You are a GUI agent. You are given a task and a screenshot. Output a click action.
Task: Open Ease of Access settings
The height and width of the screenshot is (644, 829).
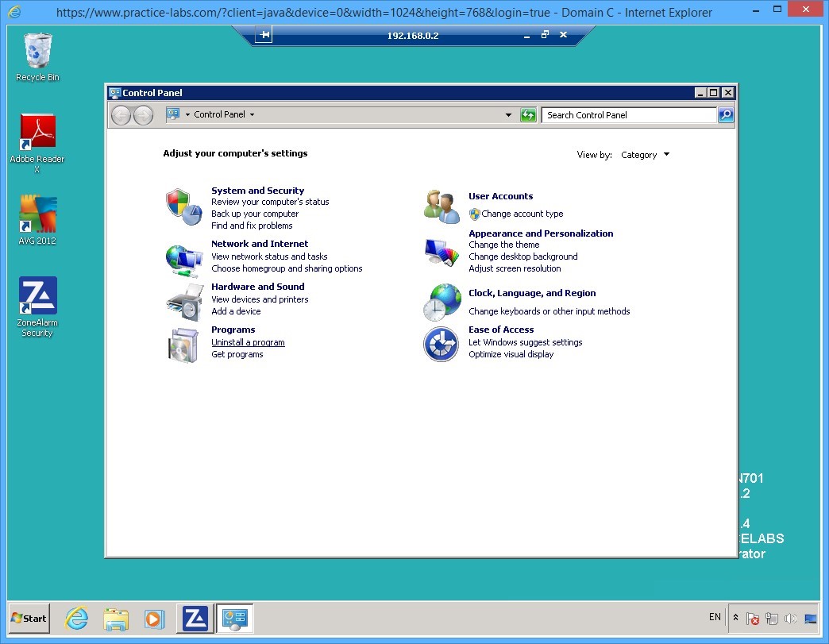(x=500, y=330)
